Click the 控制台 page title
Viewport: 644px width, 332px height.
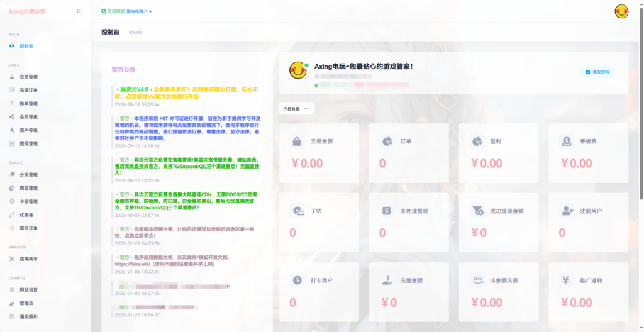coord(110,31)
